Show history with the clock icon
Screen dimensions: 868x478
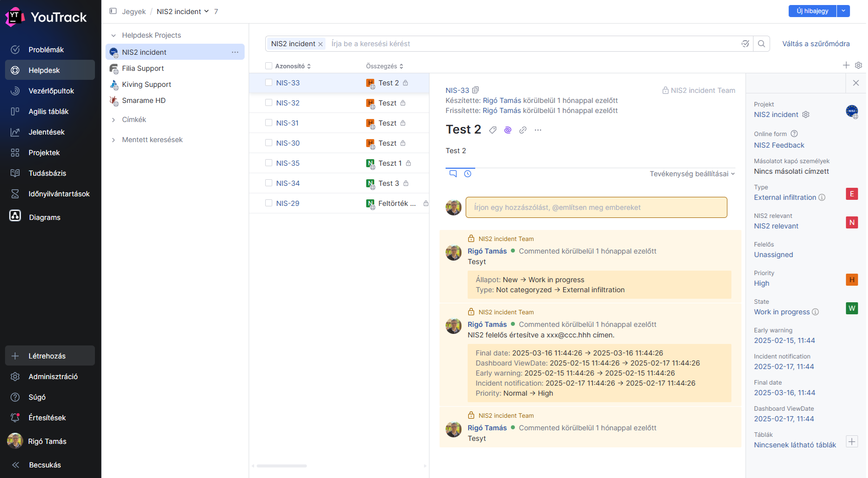468,174
